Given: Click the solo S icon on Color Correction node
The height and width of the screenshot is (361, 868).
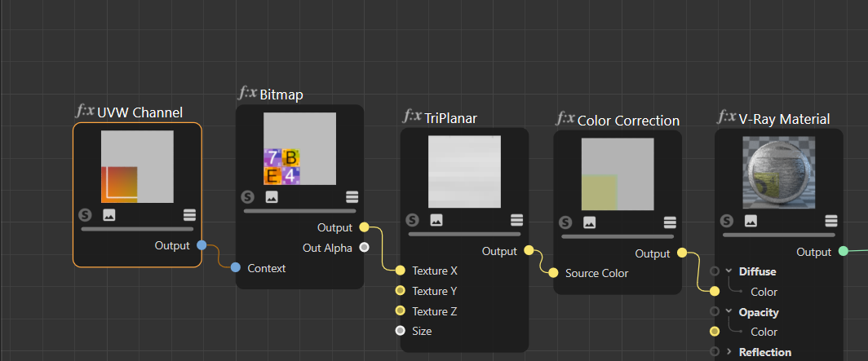Looking at the screenshot, I should [565, 222].
